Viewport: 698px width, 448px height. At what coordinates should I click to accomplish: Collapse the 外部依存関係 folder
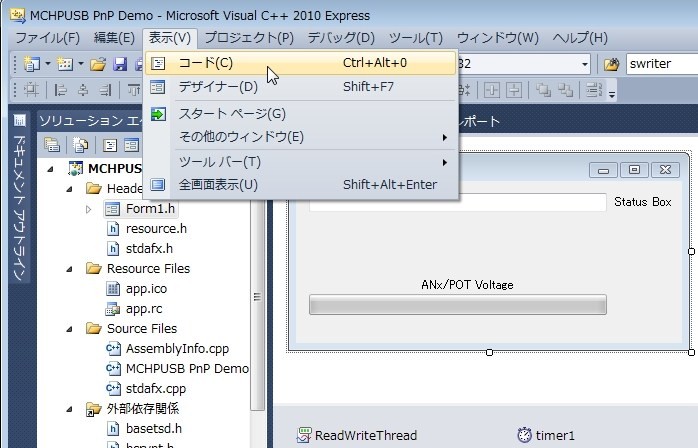click(x=69, y=409)
